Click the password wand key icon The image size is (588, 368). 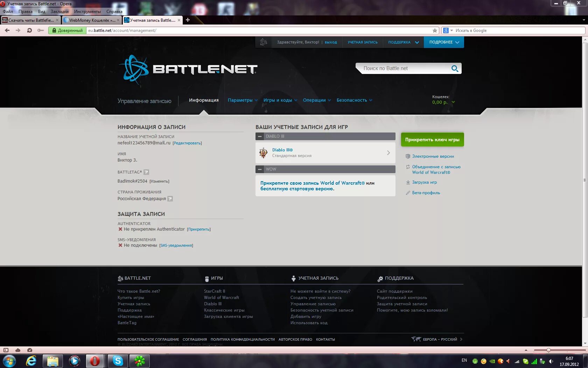pyautogui.click(x=41, y=30)
